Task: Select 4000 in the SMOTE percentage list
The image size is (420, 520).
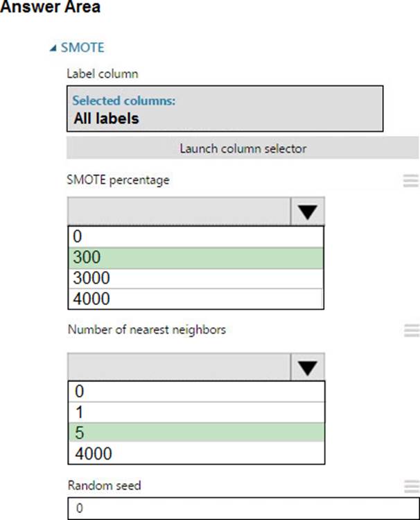Action: (x=195, y=299)
